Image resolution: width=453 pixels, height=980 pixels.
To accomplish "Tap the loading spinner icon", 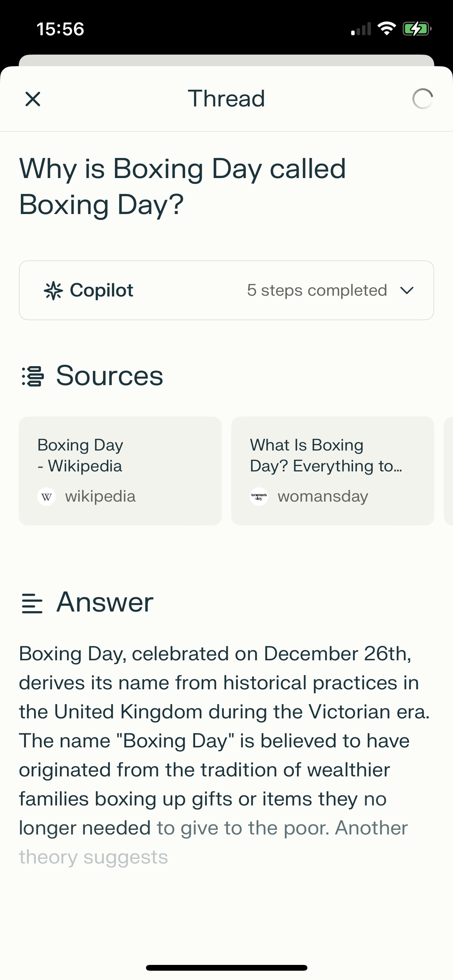I will [x=422, y=99].
